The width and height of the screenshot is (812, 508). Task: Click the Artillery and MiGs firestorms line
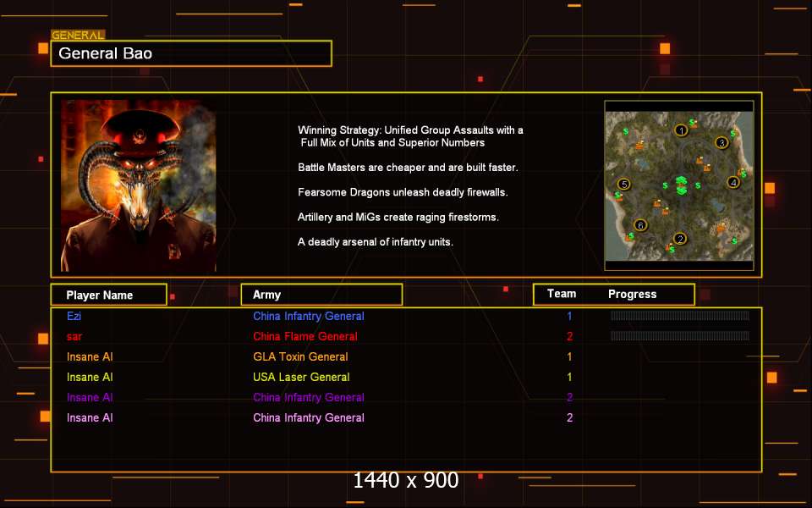pyautogui.click(x=398, y=218)
